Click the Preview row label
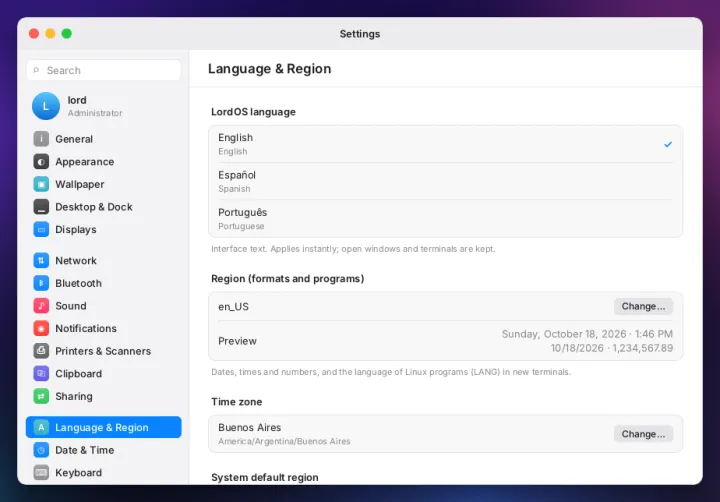Image resolution: width=720 pixels, height=502 pixels. 237,341
